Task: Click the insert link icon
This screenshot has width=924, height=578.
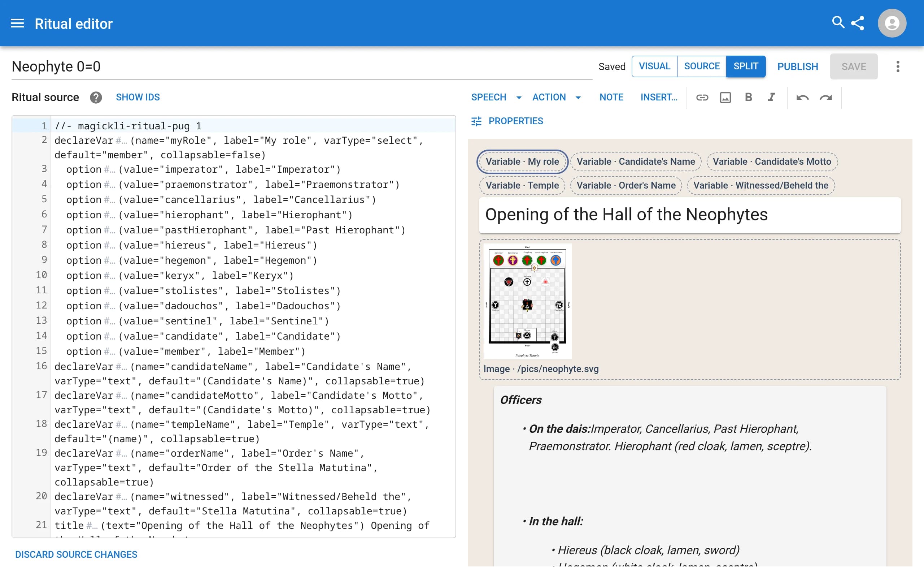Action: pyautogui.click(x=702, y=98)
